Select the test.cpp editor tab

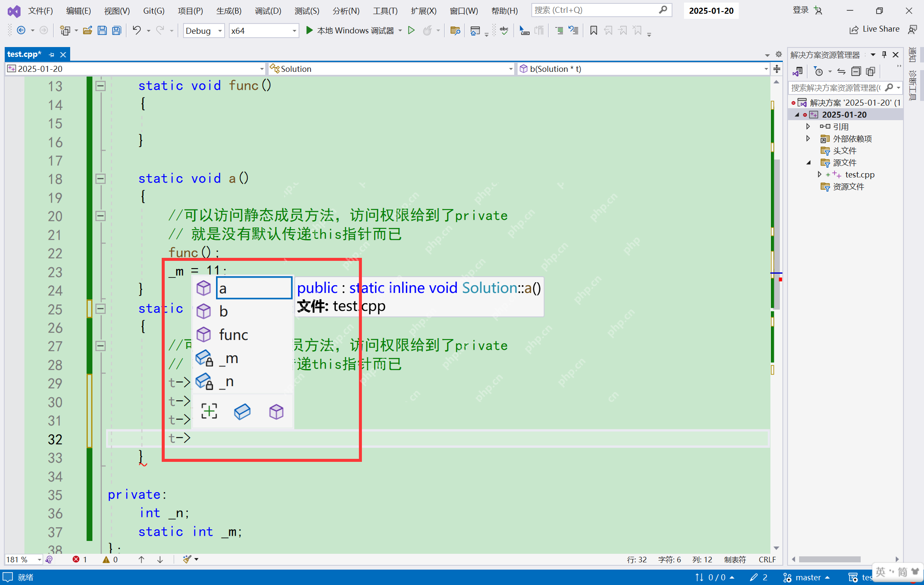click(24, 54)
